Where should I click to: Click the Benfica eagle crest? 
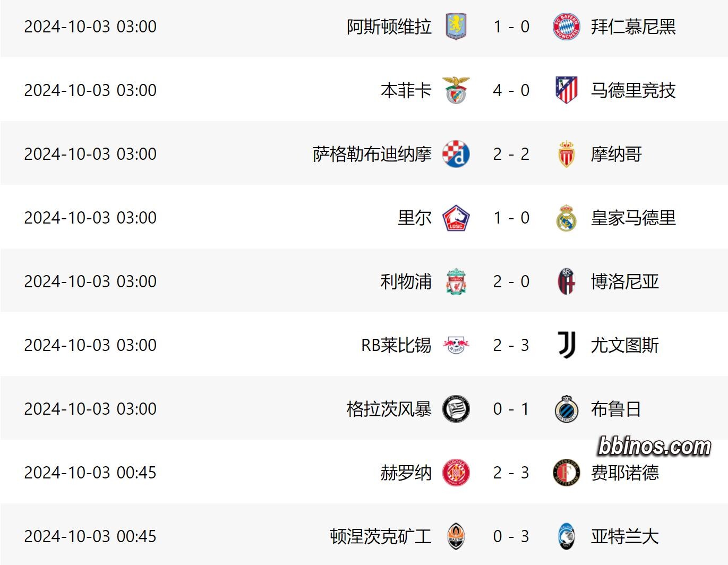point(456,90)
